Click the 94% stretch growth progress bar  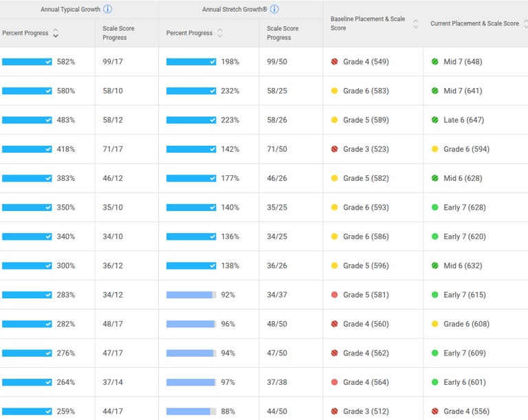point(191,353)
